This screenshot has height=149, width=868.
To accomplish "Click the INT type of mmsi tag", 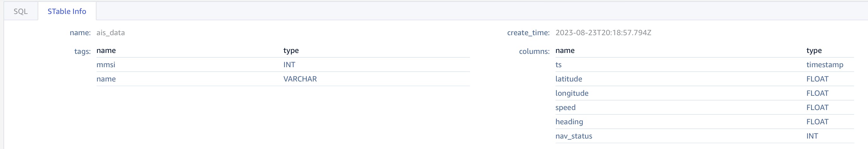I will pos(289,65).
